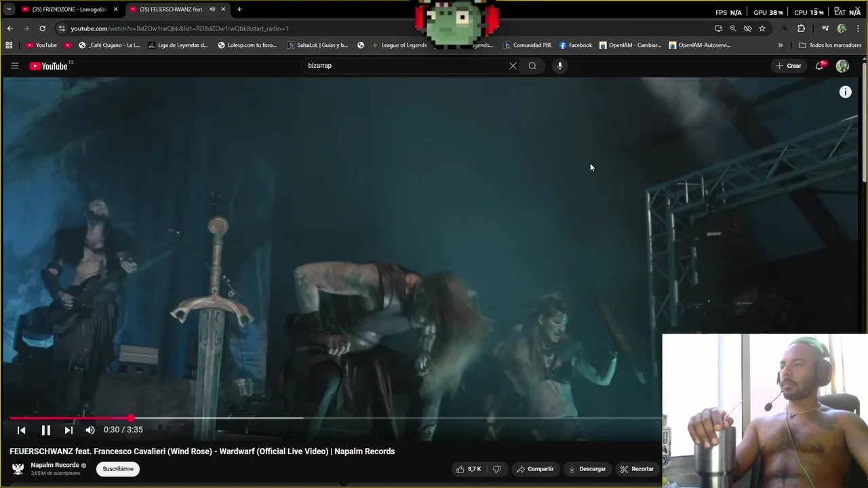Image resolution: width=868 pixels, height=488 pixels.
Task: Download video with Descargar
Action: [587, 469]
